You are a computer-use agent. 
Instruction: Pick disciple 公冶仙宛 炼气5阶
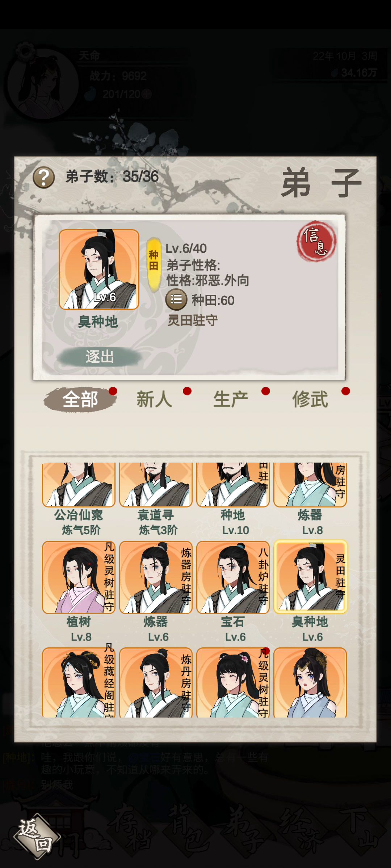[x=79, y=485]
